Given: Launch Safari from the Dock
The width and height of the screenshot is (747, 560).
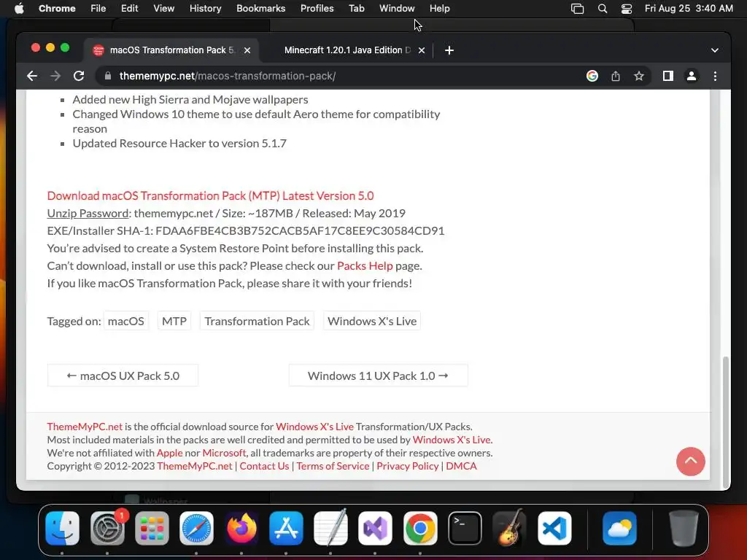Looking at the screenshot, I should (196, 528).
